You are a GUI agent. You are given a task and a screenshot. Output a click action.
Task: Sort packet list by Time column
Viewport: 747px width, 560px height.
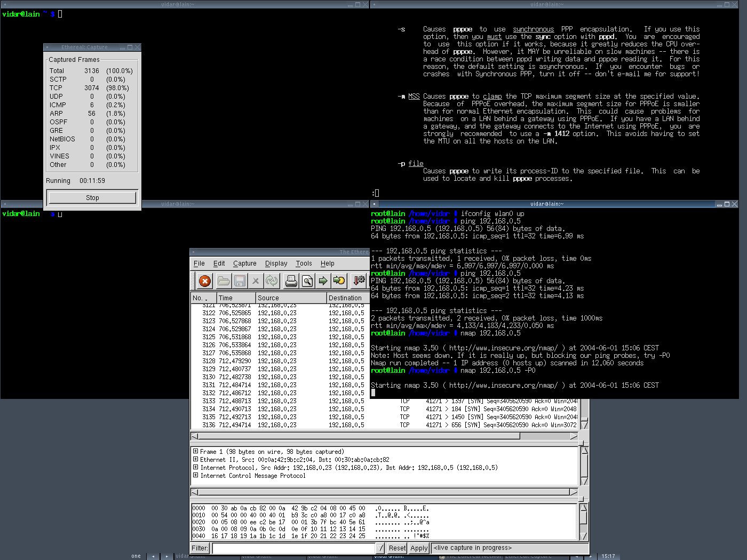coord(236,298)
